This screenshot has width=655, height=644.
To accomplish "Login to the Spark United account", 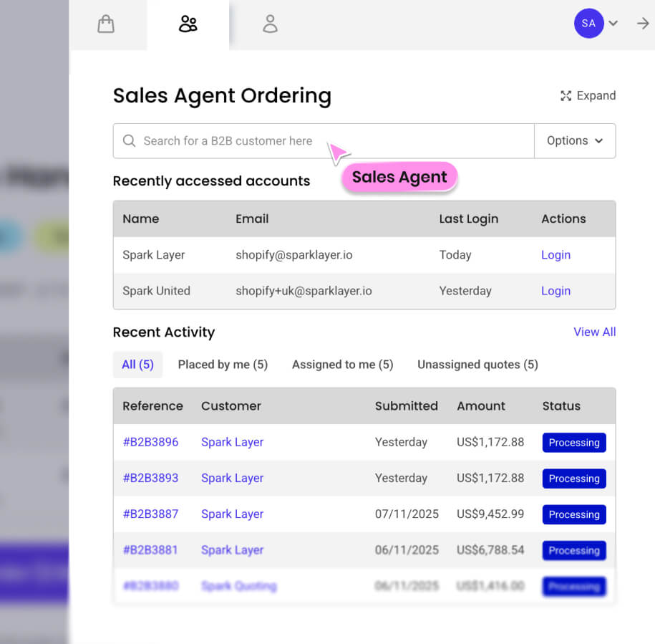I will [x=555, y=291].
